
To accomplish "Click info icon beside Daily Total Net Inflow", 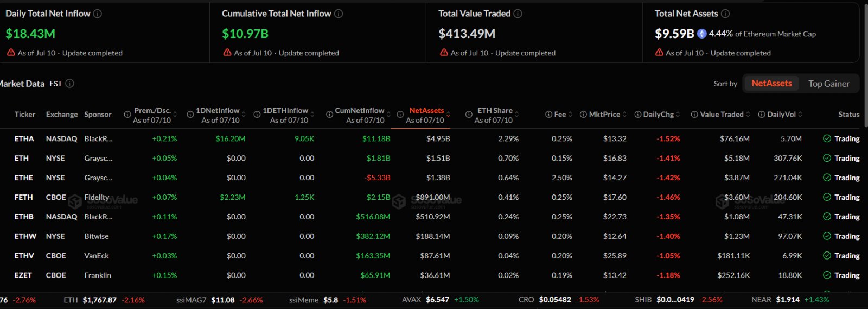I will [x=98, y=14].
